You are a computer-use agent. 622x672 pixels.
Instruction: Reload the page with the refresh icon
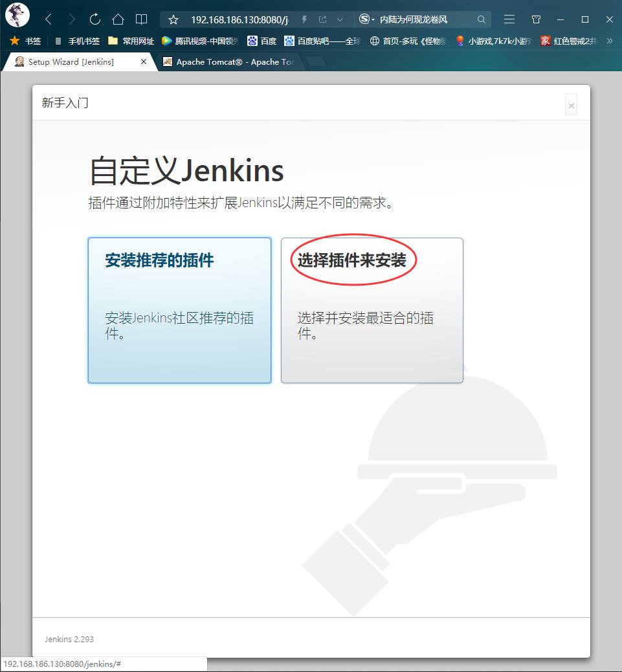coord(94,19)
